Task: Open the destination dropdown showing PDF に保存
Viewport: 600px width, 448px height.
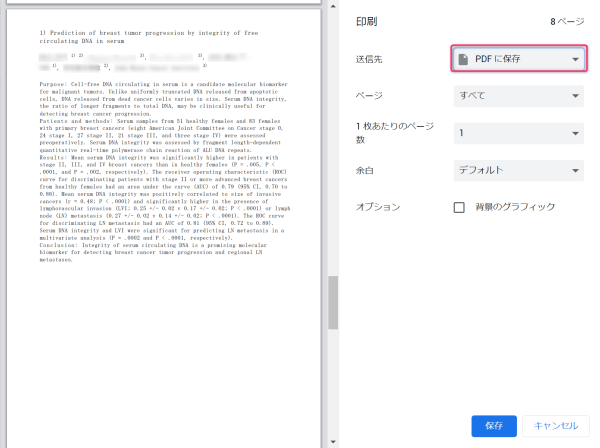Action: (x=518, y=60)
